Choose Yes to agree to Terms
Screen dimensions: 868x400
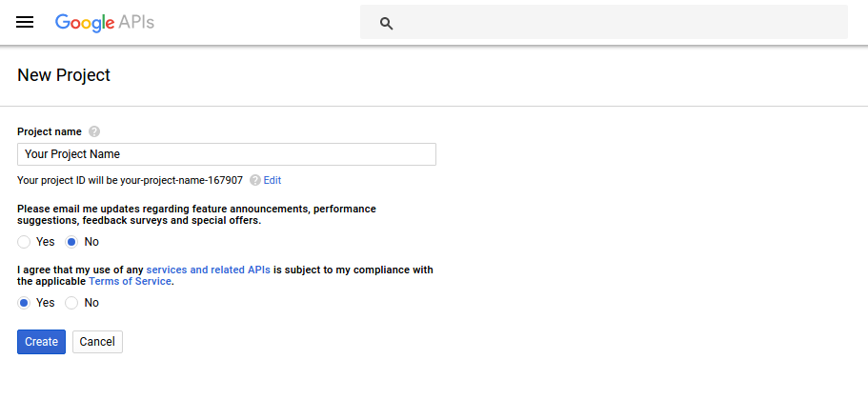click(25, 303)
